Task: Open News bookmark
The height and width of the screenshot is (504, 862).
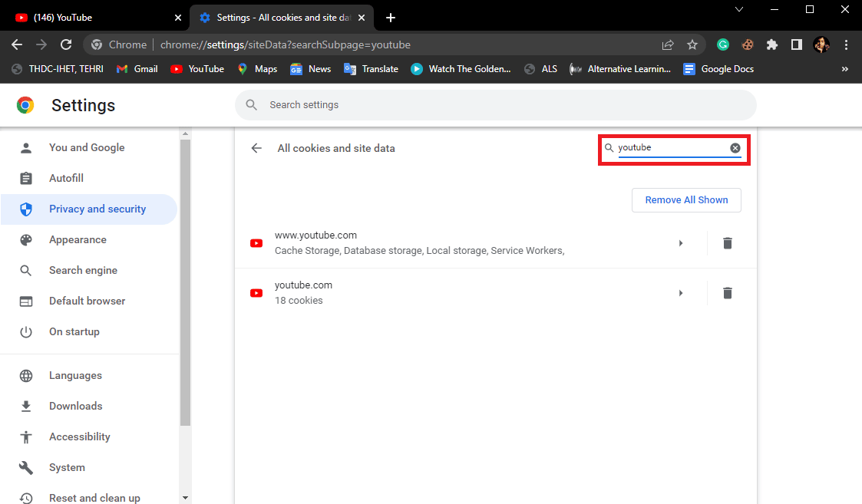Action: click(311, 69)
